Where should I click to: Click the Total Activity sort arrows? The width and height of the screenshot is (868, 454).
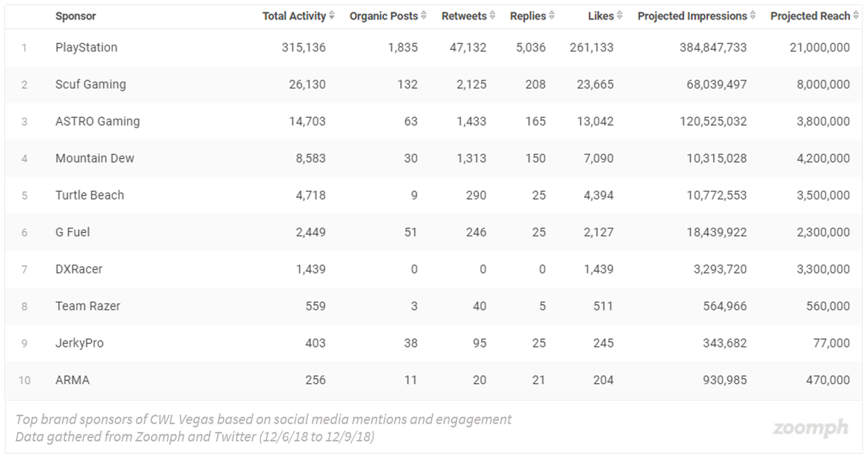333,16
